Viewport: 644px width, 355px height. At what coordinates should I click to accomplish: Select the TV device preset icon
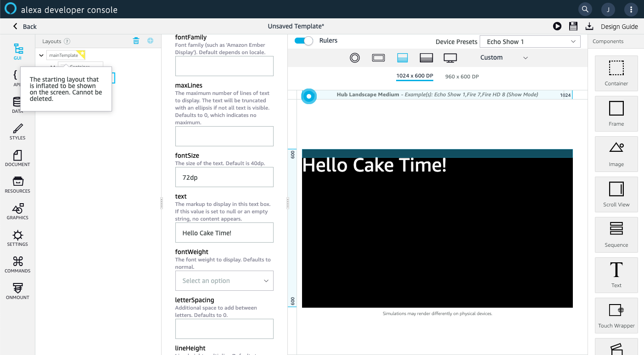450,57
